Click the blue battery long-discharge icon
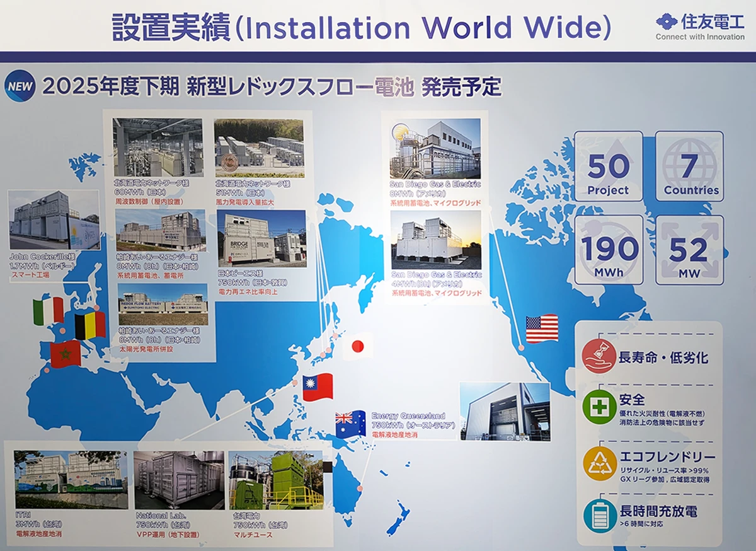The width and height of the screenshot is (756, 551). pos(599,516)
